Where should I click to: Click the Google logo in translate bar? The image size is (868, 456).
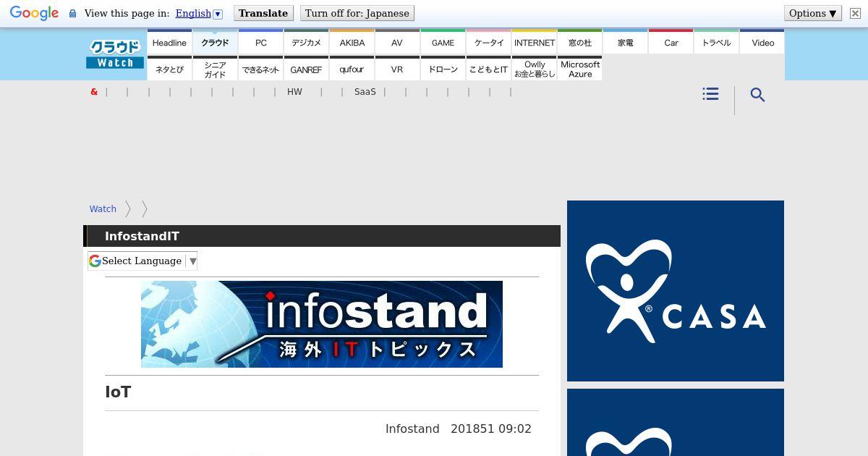(x=34, y=14)
